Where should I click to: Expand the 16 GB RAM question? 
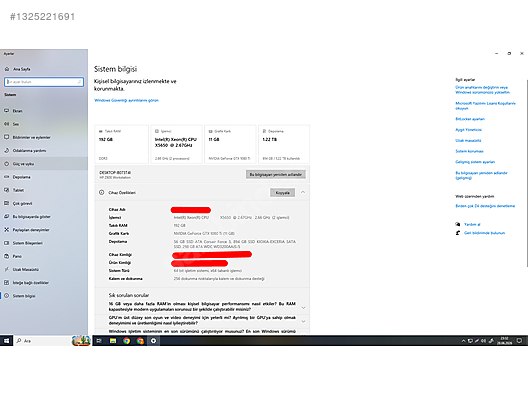tap(303, 308)
